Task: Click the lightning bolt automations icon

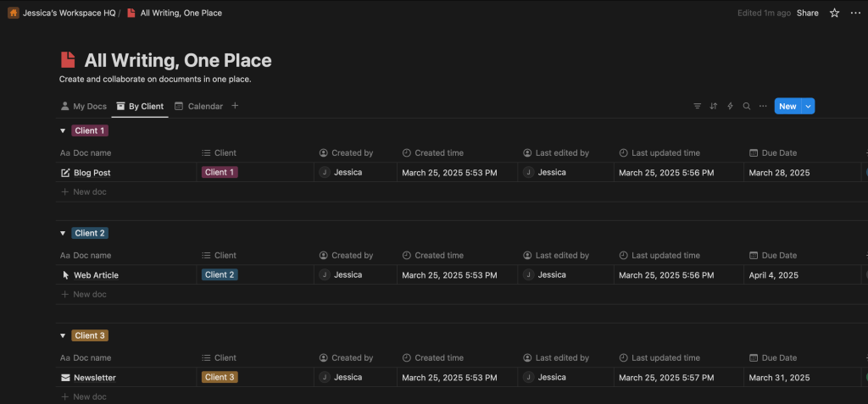Action: 730,107
